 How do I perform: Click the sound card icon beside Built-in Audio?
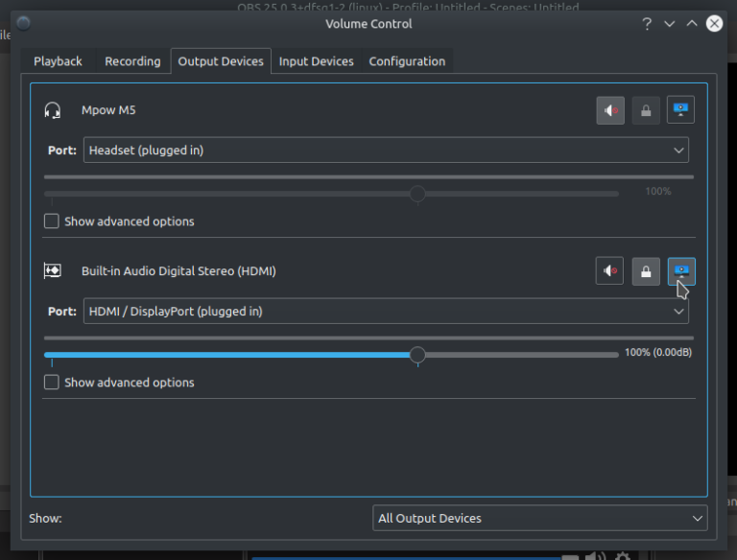click(53, 271)
